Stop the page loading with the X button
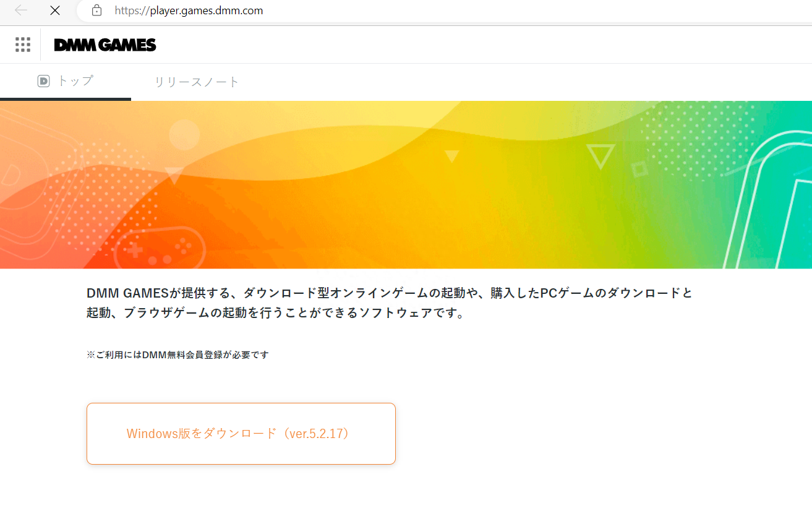 coord(55,11)
